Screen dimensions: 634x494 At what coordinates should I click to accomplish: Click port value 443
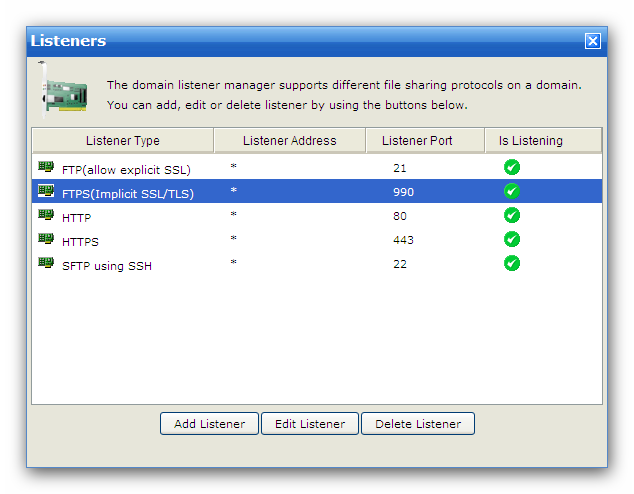click(403, 240)
